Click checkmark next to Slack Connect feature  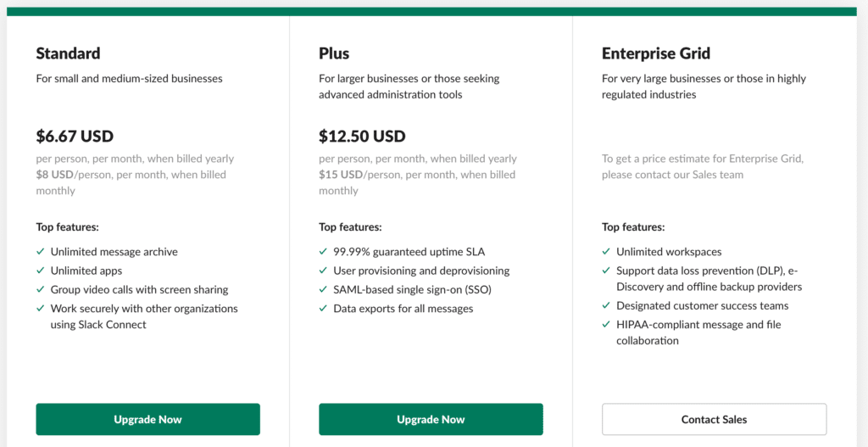[x=40, y=308]
